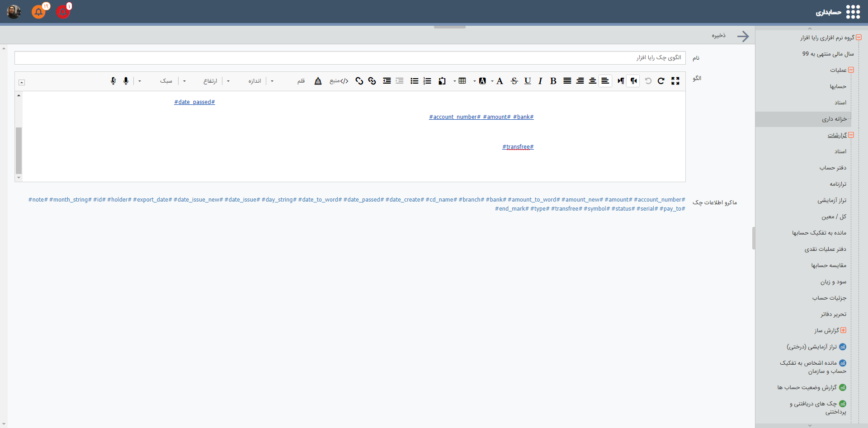Open the height (ارتفاع) dropdown
The image size is (868, 428).
(x=201, y=81)
